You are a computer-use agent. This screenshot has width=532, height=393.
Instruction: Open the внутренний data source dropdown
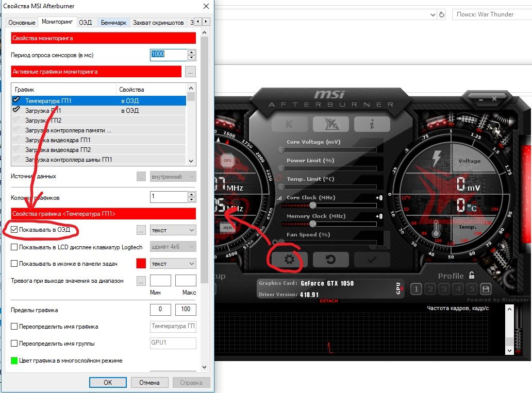click(x=173, y=177)
